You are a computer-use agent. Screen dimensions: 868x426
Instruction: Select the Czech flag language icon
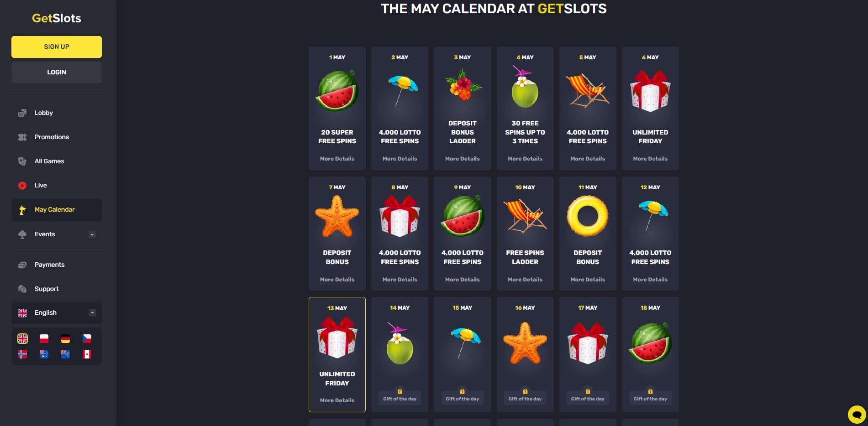[x=87, y=338]
